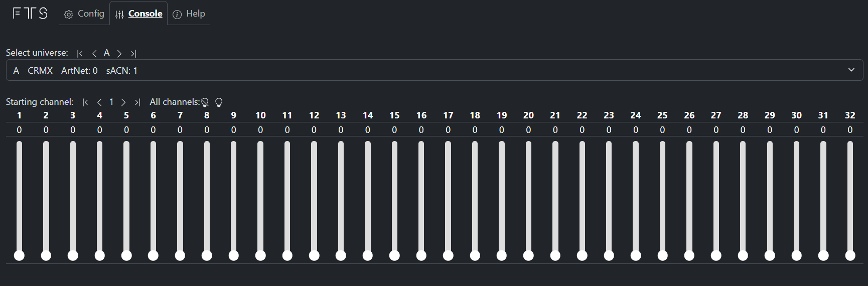Viewport: 868px width, 286px height.
Task: Go to next universe arrow
Action: tap(119, 53)
